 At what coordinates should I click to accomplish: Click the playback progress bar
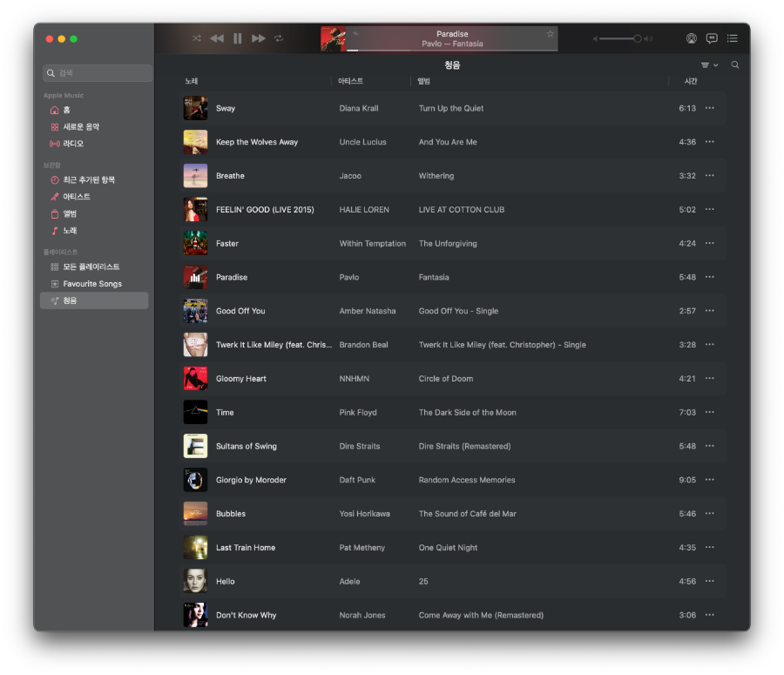point(452,50)
